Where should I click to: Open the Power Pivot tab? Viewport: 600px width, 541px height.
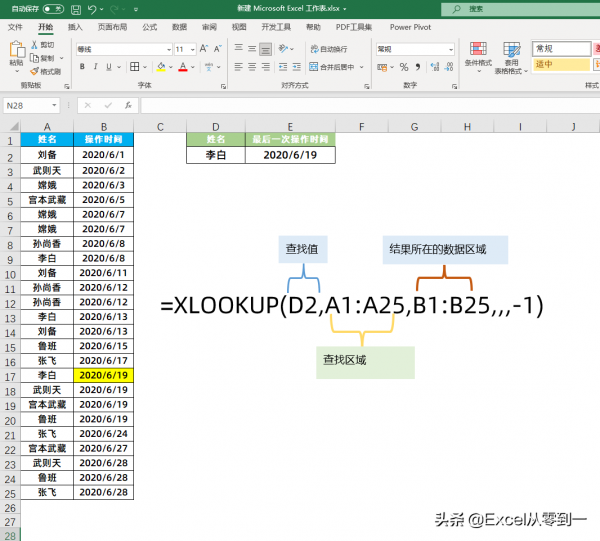tap(411, 27)
